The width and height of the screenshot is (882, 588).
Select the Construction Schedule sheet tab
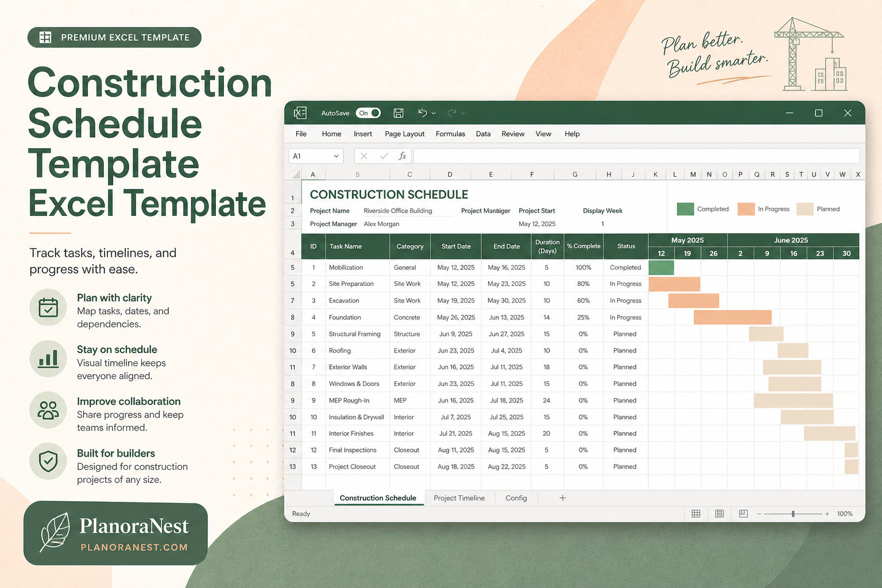[x=378, y=498]
